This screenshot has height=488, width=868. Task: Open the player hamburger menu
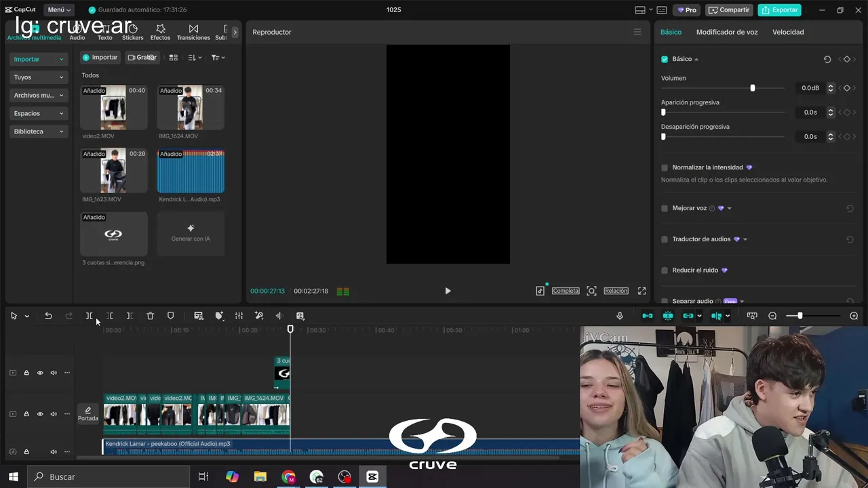point(637,32)
